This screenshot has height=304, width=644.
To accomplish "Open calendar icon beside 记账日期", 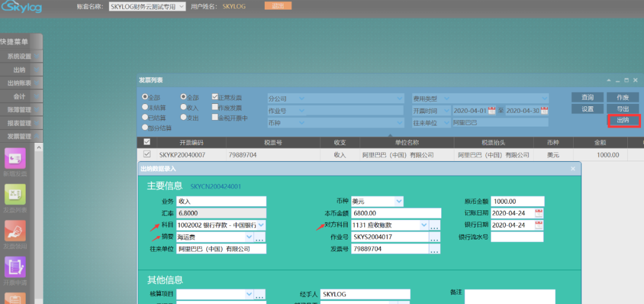I will [539, 213].
